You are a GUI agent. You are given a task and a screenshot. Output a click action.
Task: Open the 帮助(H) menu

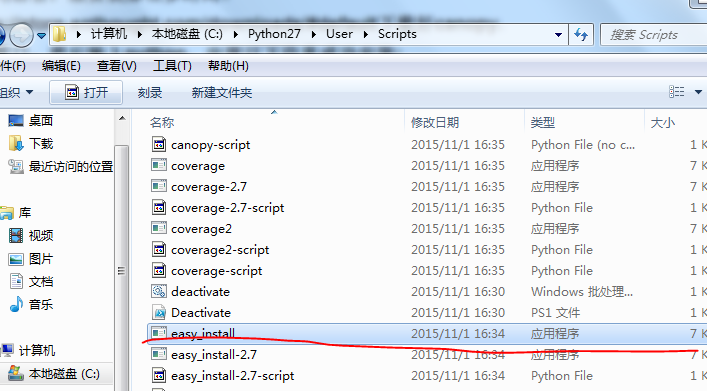228,66
